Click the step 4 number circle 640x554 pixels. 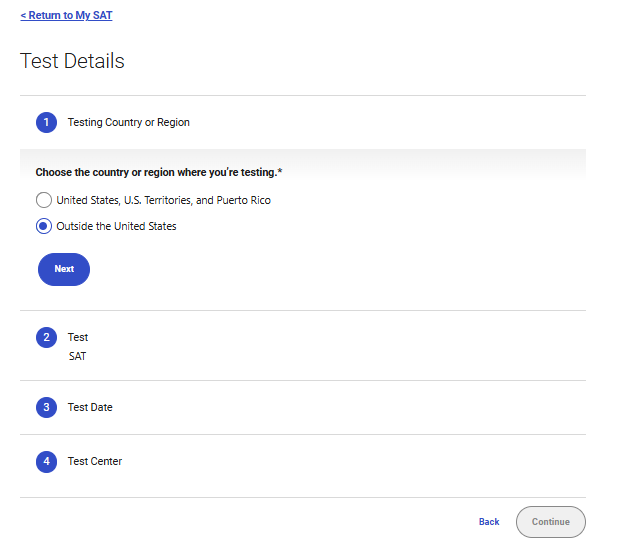46,461
